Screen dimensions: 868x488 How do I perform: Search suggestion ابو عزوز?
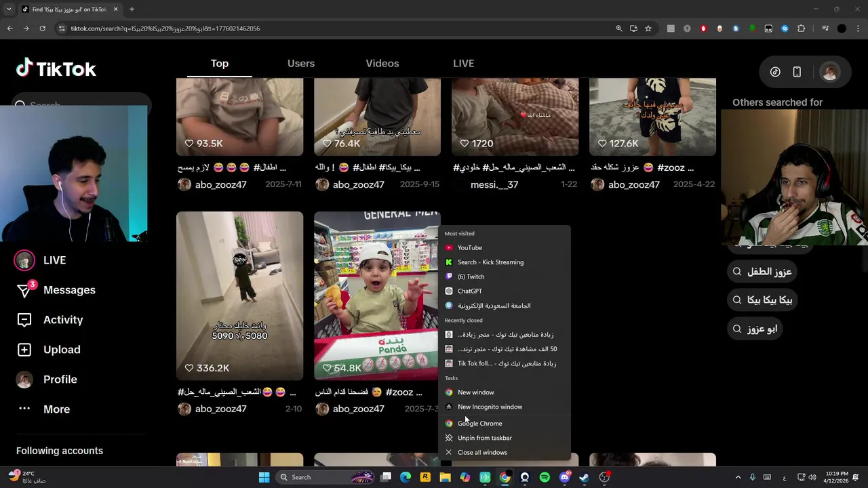click(755, 329)
